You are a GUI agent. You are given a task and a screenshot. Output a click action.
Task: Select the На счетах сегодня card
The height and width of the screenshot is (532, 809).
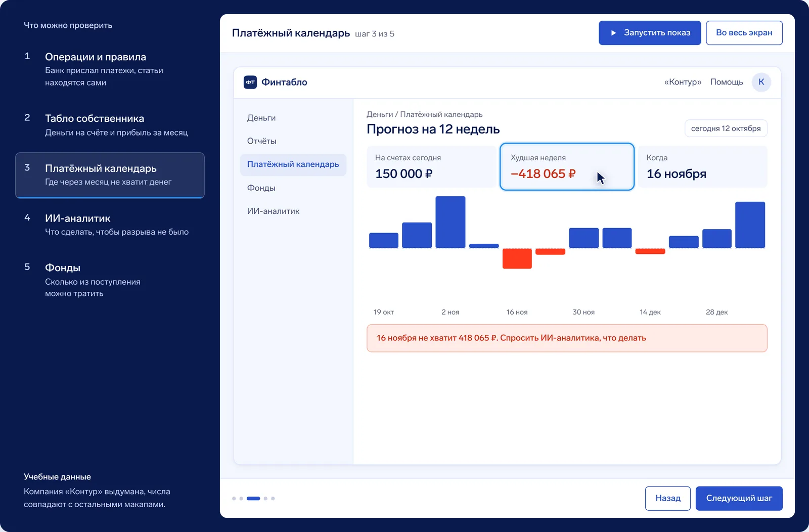431,167
